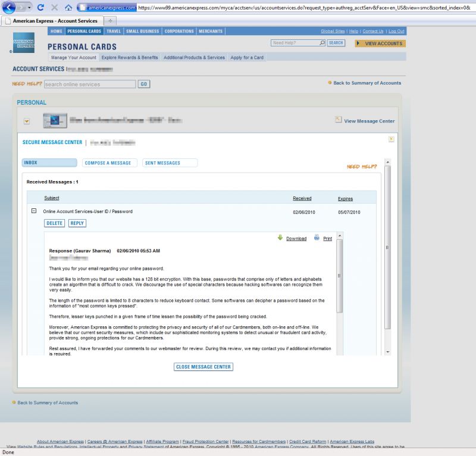Select the American Express - Account Services tab
This screenshot has height=456, width=476.
(x=52, y=21)
